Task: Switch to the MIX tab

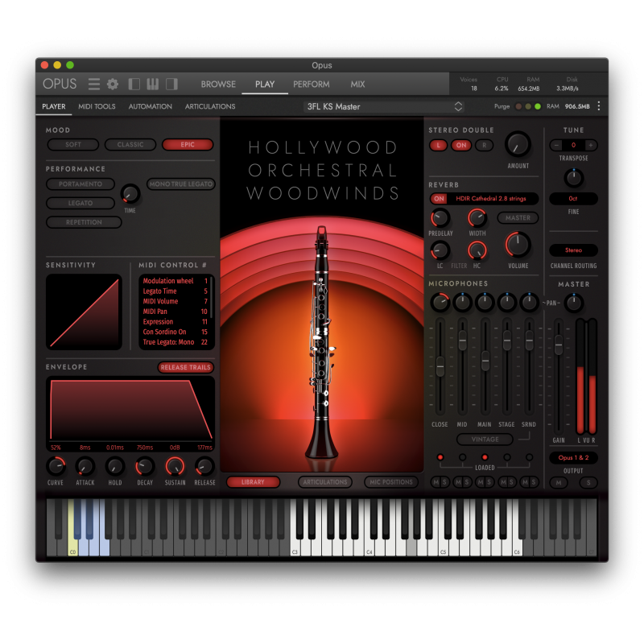Action: click(x=357, y=85)
